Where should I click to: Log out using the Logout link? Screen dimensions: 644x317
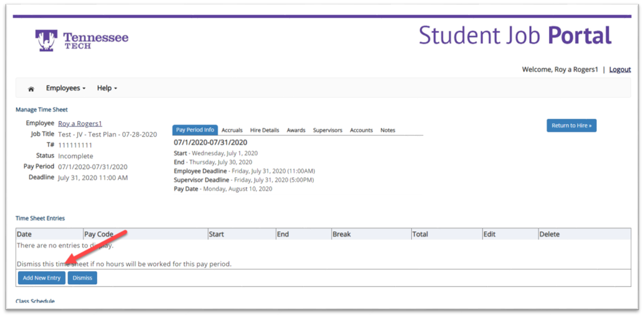[x=620, y=70]
